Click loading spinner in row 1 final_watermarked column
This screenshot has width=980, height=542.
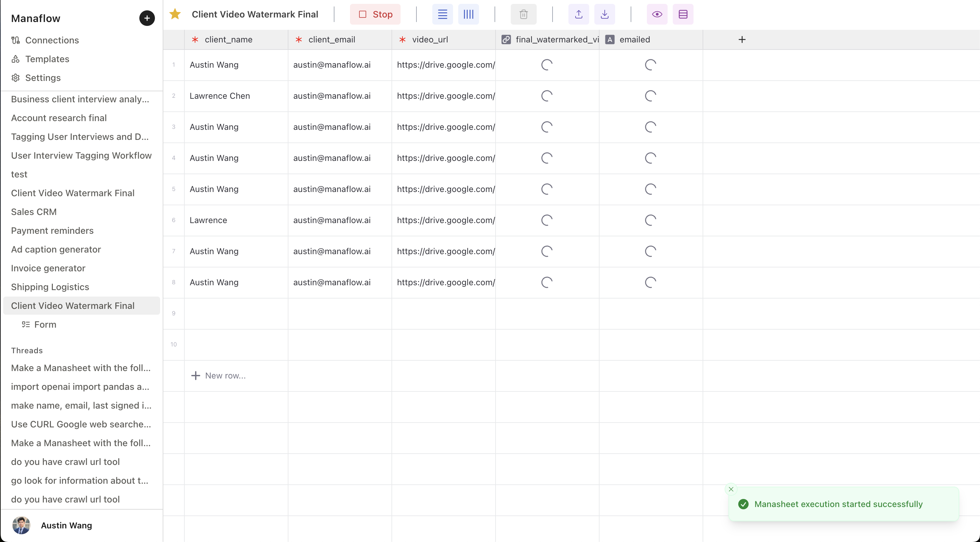point(547,65)
